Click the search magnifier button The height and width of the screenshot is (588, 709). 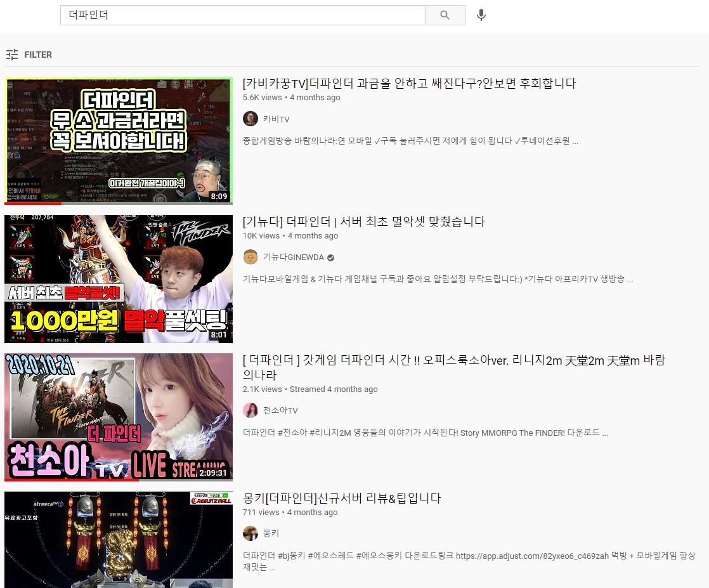click(445, 15)
